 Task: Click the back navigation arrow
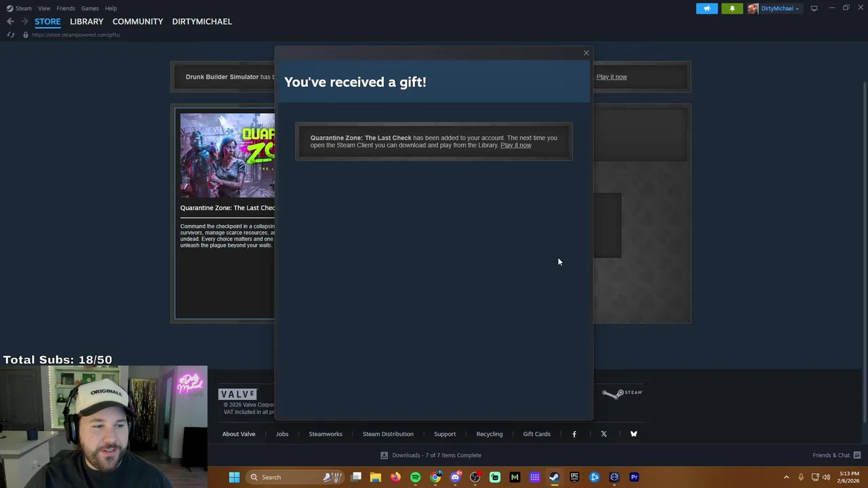point(10,22)
